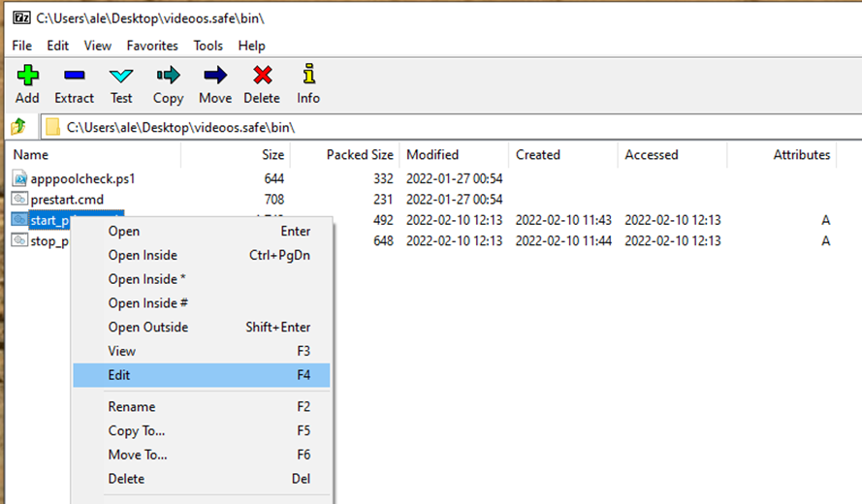
Task: Sort list by Modified column header
Action: tap(432, 155)
